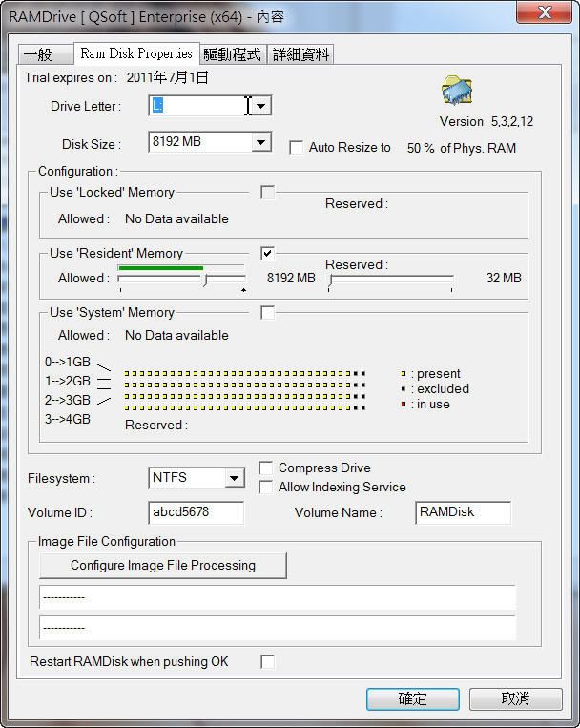Open the Filesystem NTFS dropdown
This screenshot has width=580, height=728.
234,477
